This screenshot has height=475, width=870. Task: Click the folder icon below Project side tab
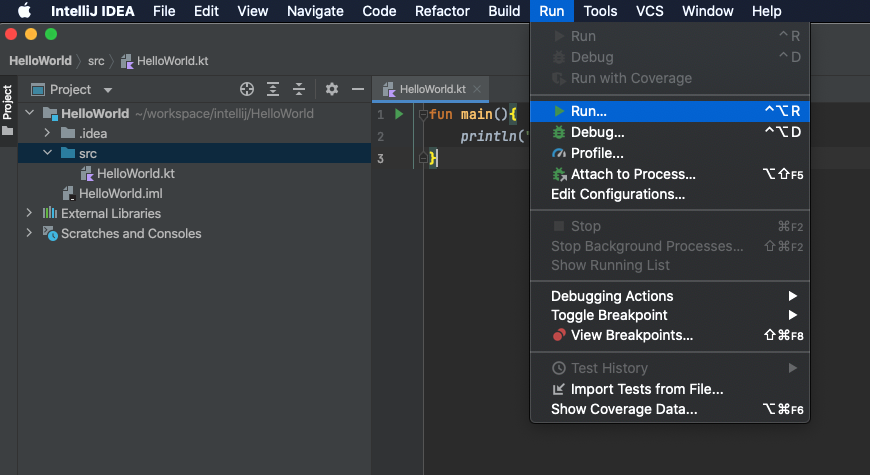(x=8, y=131)
